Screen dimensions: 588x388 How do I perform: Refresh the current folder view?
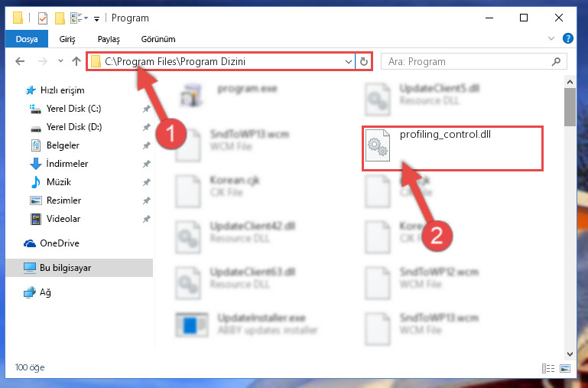363,61
